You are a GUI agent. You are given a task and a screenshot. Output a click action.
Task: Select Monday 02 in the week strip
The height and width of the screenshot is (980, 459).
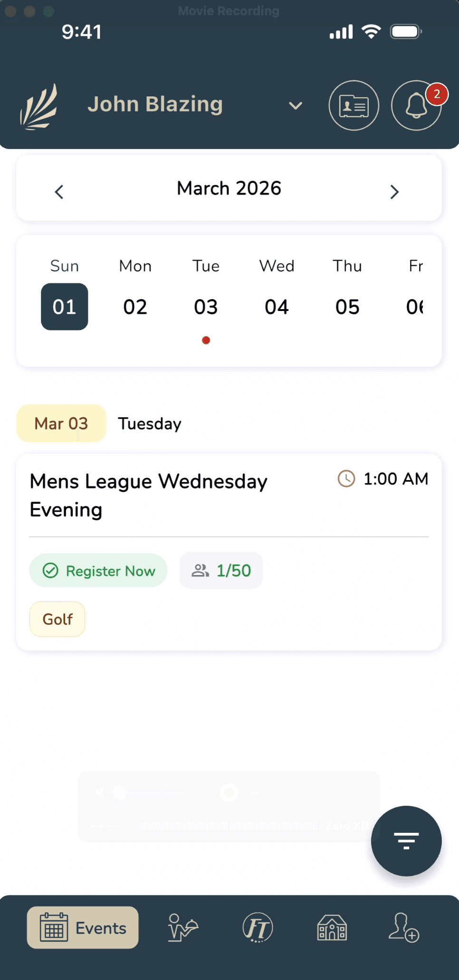point(135,307)
